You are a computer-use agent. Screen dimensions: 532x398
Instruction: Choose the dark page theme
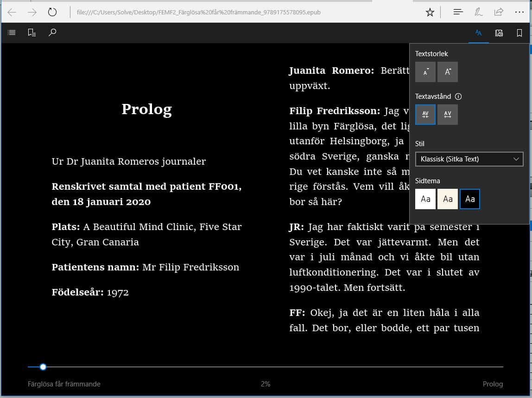tap(470, 199)
